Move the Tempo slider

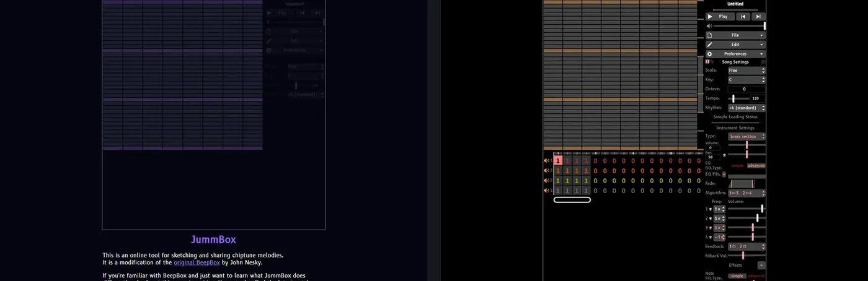click(738, 98)
